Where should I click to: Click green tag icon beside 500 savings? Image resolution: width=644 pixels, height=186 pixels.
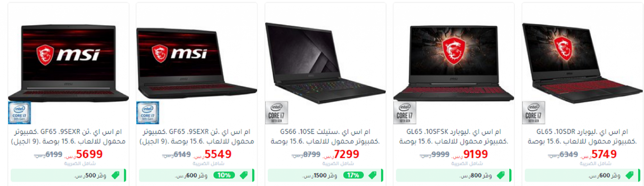point(115,175)
